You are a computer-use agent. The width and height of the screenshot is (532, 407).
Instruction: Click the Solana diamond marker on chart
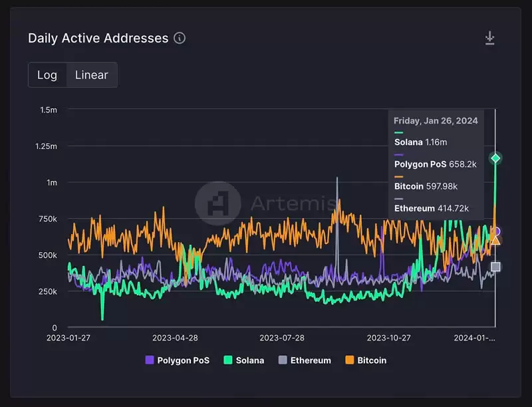point(495,158)
